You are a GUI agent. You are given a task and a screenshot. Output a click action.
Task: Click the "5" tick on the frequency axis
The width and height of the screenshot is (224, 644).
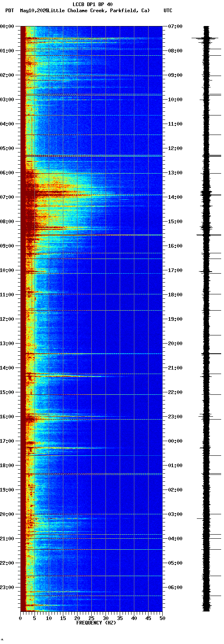pos(34,618)
